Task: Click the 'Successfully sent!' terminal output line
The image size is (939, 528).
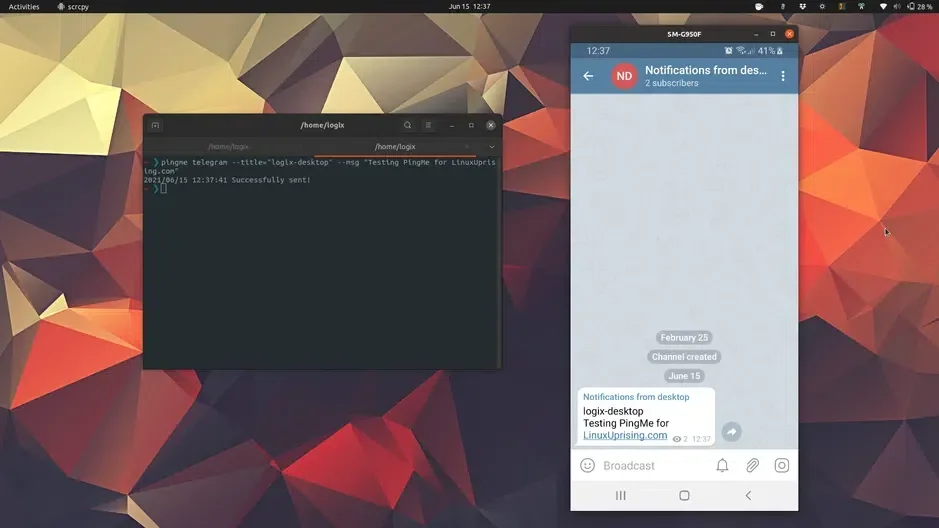Action: click(227, 180)
